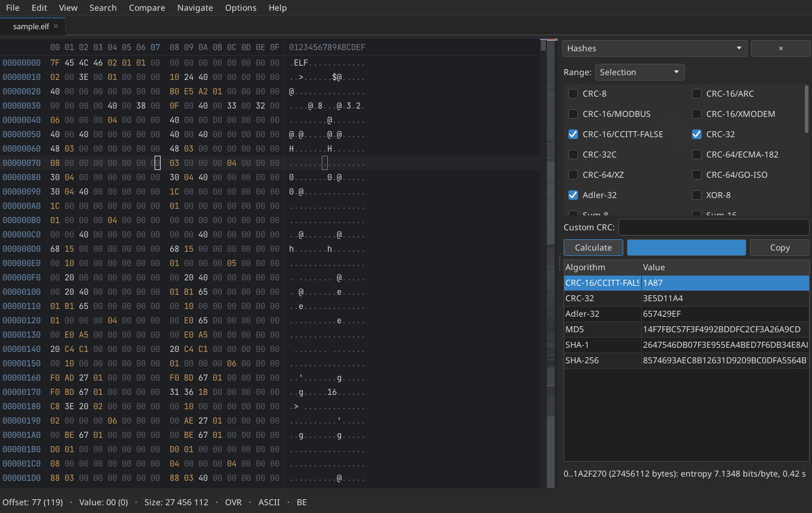Enable the CRC-8 checkbox
This screenshot has height=513, width=812.
coord(573,94)
